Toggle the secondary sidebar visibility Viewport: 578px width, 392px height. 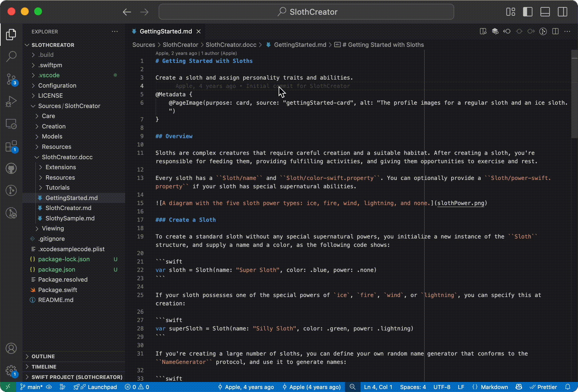[x=562, y=11]
